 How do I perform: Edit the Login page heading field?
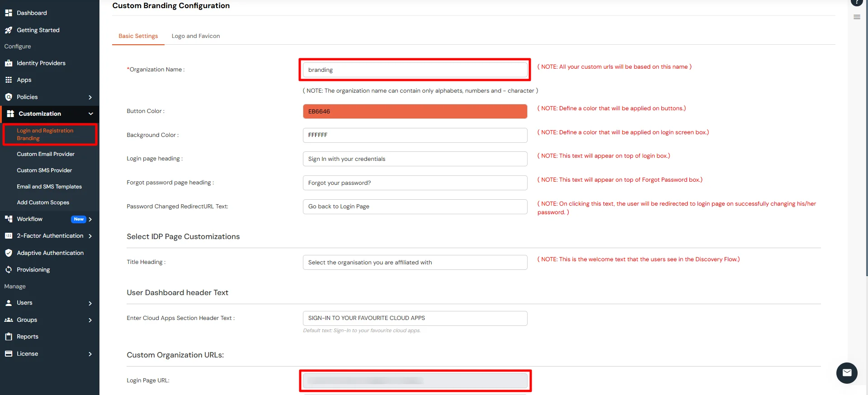coord(415,159)
